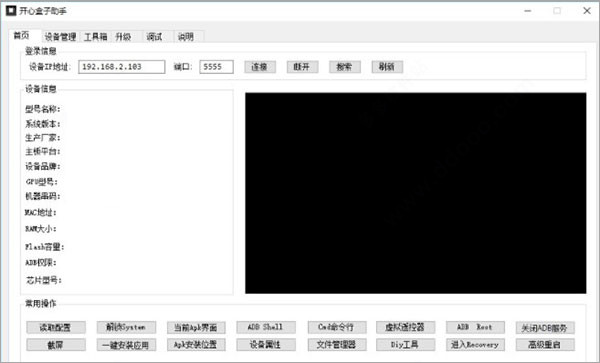Image resolution: width=600 pixels, height=363 pixels.
Task: Click the 连接 connect button
Action: pos(260,67)
